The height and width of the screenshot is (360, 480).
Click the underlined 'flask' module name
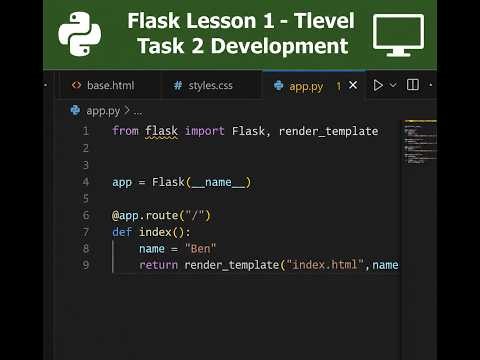click(x=162, y=131)
